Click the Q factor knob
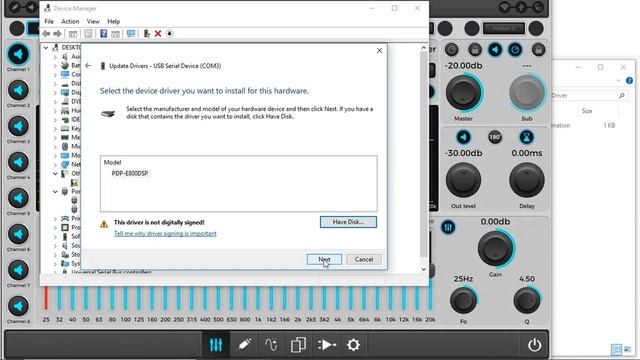 click(x=527, y=300)
